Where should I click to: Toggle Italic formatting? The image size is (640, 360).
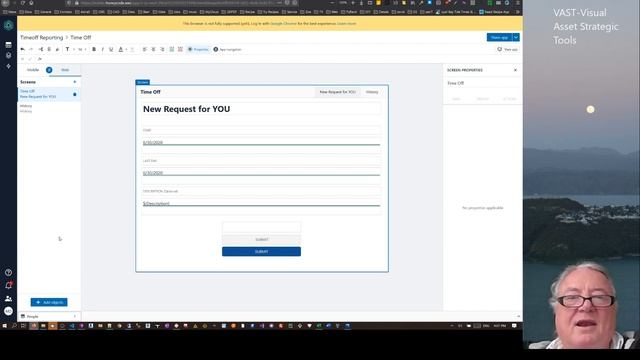point(102,49)
